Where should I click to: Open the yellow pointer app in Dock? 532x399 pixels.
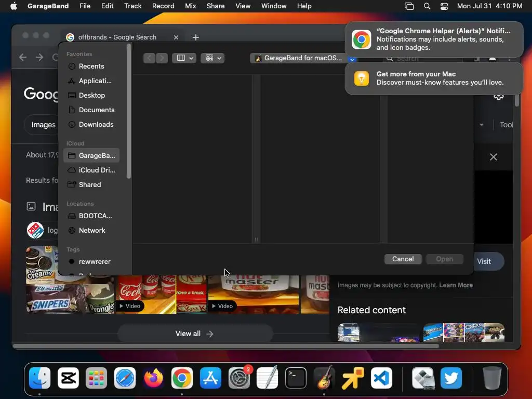[x=353, y=378]
